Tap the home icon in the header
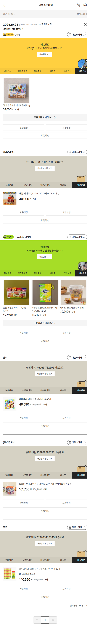Viewport: 87px width, 644px height. point(85,5)
